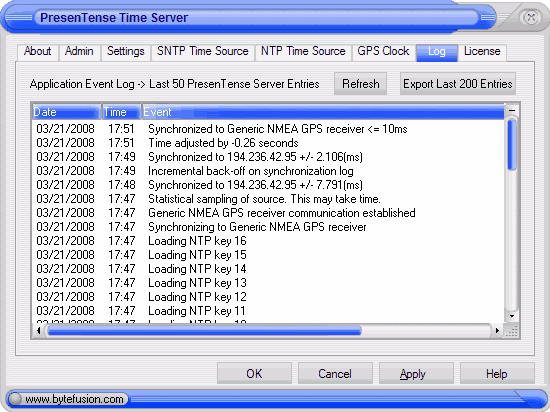Click the status indicator beside bytefusion.com
The image size is (550, 412).
15,399
